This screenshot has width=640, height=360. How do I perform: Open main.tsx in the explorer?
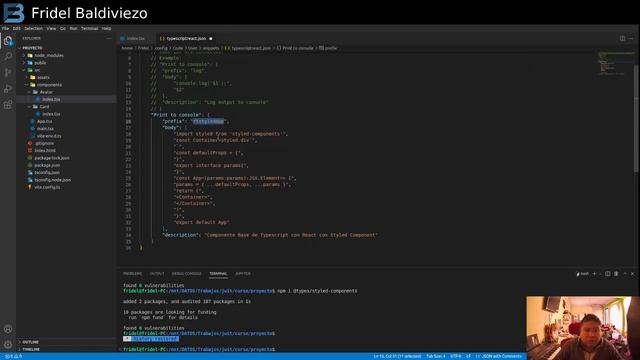click(67, 129)
